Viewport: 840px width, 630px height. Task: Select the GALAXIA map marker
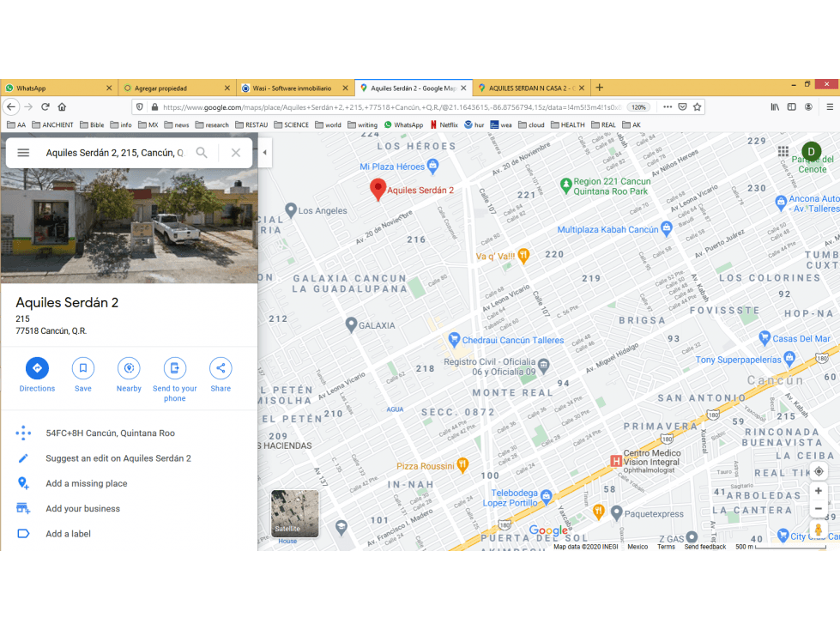tap(351, 324)
